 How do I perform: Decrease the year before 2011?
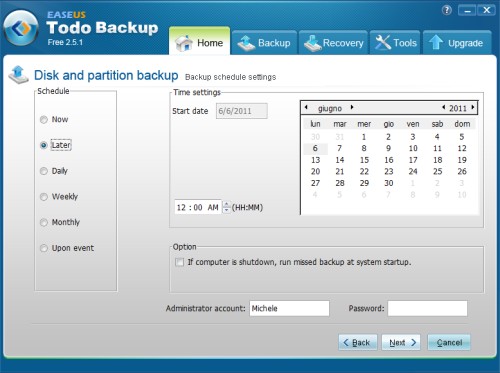(x=443, y=107)
